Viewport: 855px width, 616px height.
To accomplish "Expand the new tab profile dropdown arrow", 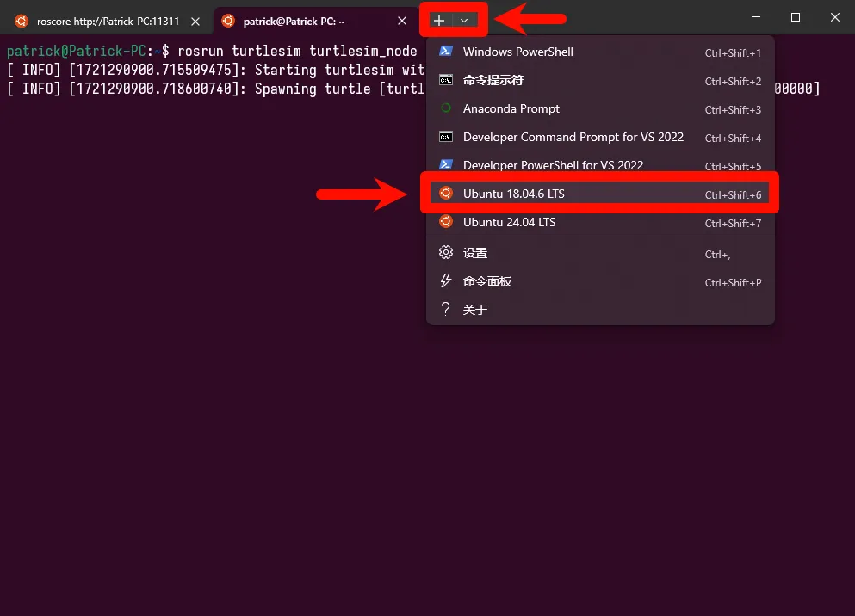I will click(x=464, y=21).
